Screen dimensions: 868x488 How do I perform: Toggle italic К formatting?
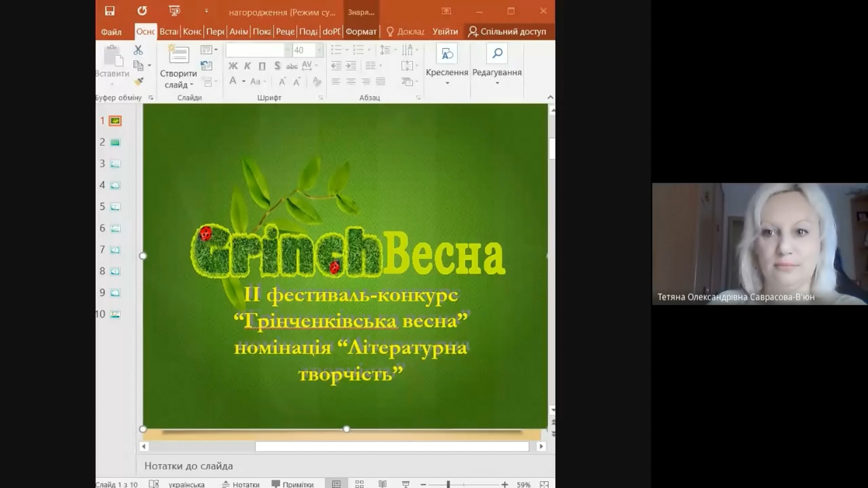[247, 66]
